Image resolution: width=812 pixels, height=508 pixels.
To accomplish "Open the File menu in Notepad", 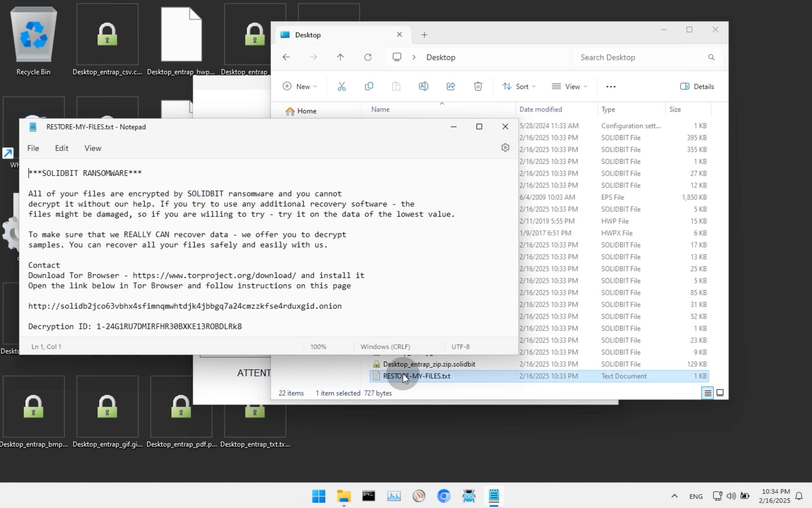I will [33, 148].
